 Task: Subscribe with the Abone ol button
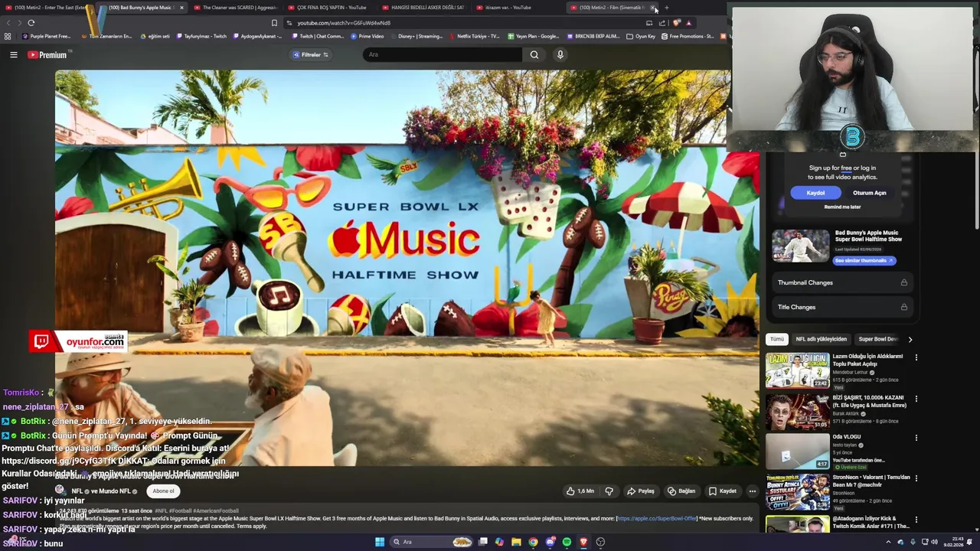pos(163,491)
